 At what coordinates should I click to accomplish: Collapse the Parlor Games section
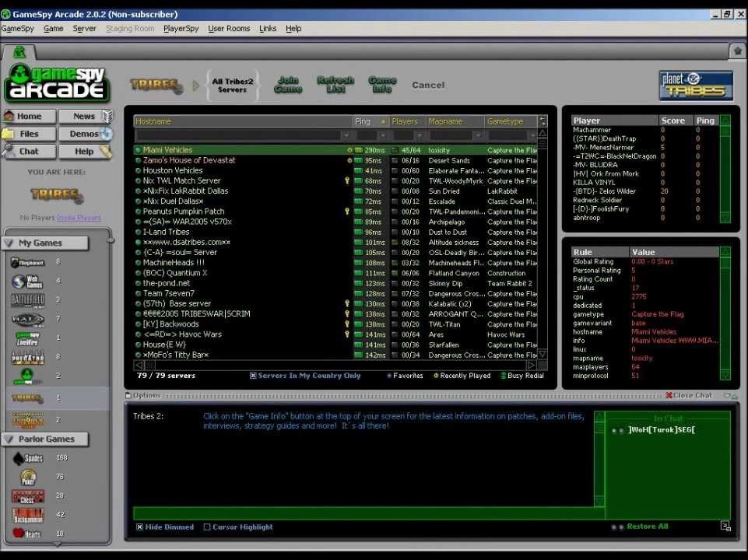tap(9, 439)
